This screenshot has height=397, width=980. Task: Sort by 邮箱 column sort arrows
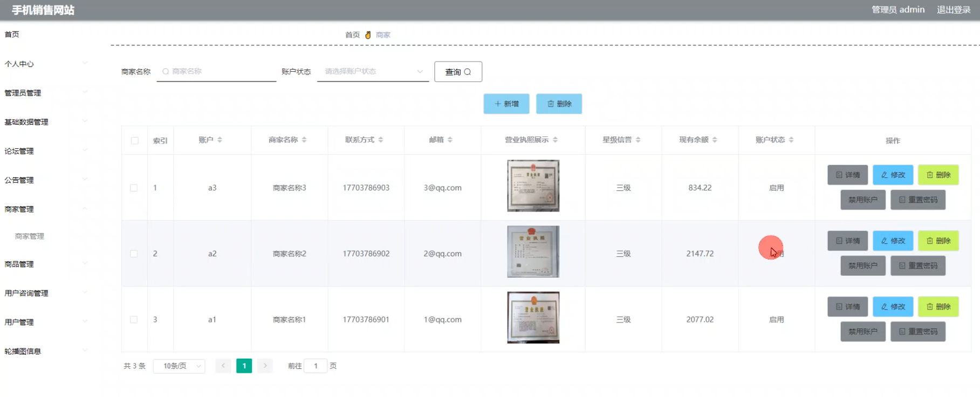pos(450,140)
